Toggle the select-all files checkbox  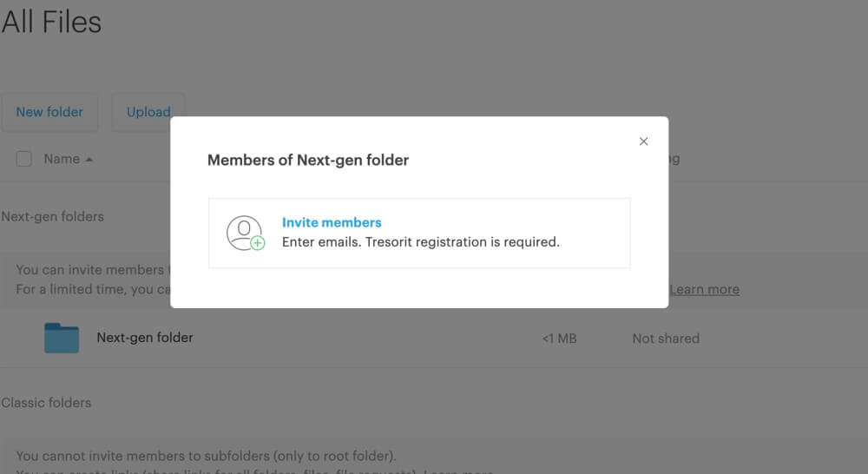[x=23, y=159]
